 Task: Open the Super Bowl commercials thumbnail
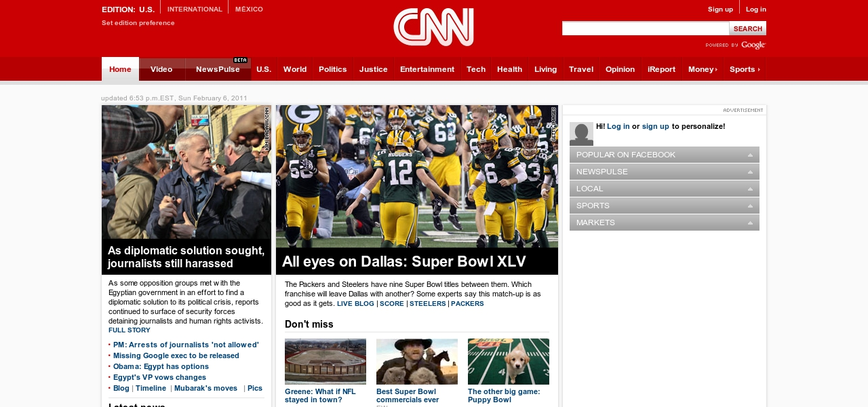(x=416, y=362)
